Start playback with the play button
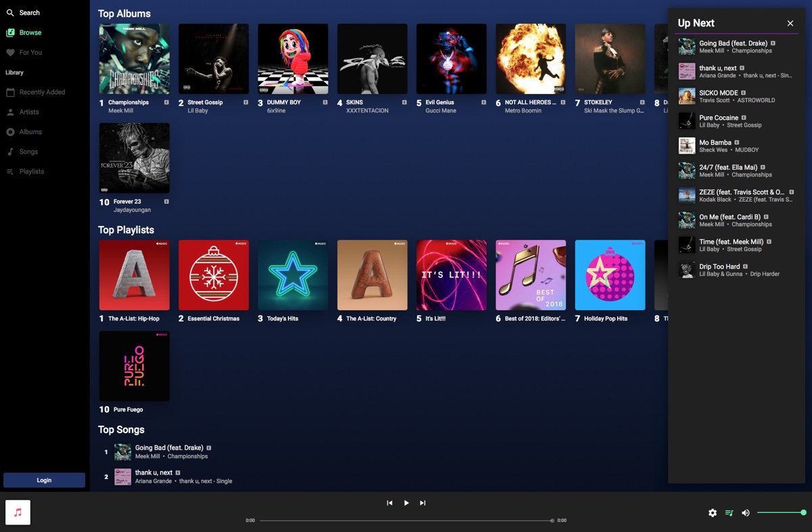 [406, 503]
